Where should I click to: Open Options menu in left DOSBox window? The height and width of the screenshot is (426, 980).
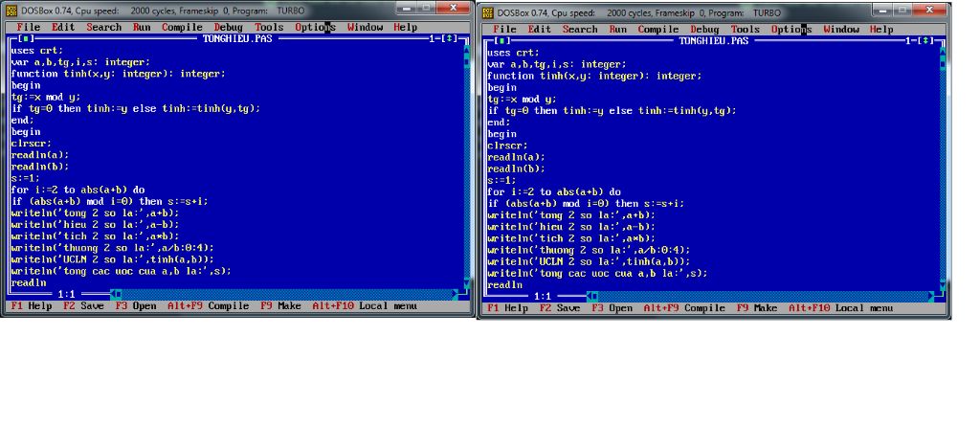[315, 27]
